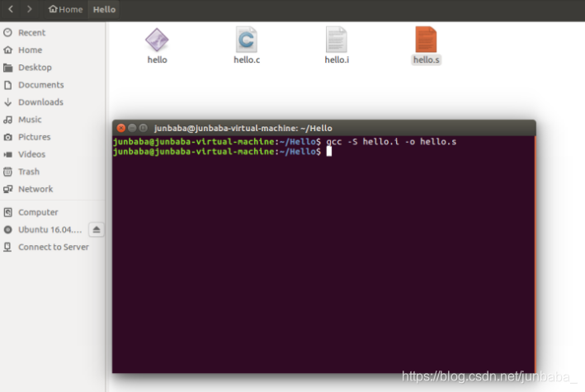Eject the Ubuntu 16.04 disc
This screenshot has width=585, height=392.
(x=97, y=229)
